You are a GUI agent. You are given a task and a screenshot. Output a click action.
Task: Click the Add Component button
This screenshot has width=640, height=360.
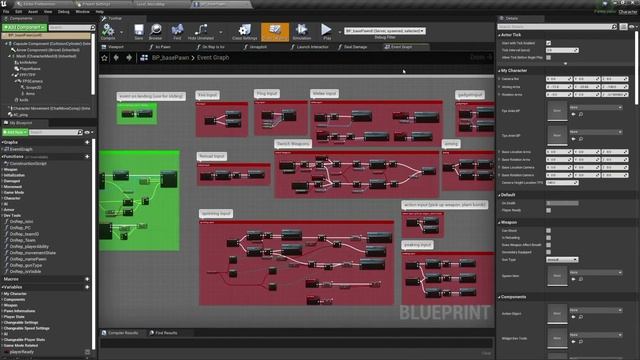pyautogui.click(x=24, y=27)
